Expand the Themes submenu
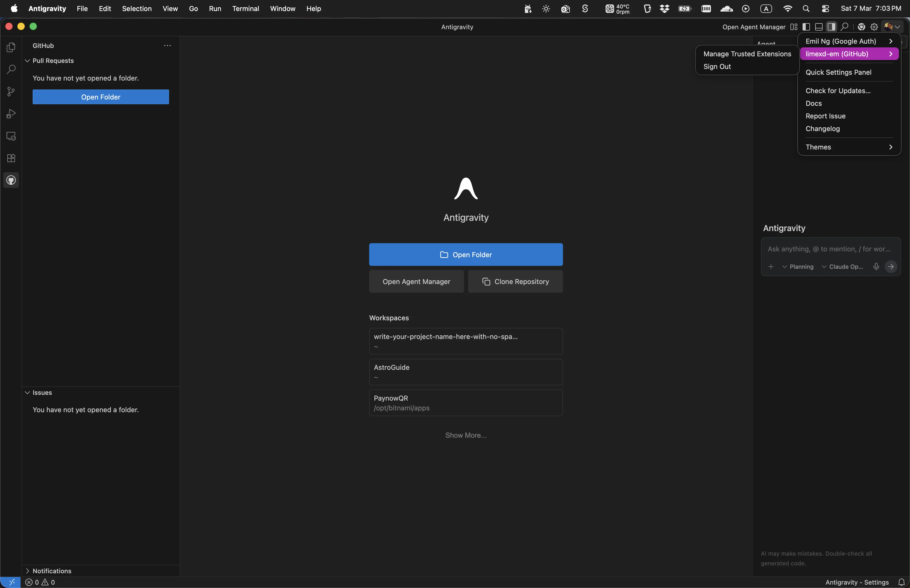This screenshot has height=588, width=910. [849, 147]
